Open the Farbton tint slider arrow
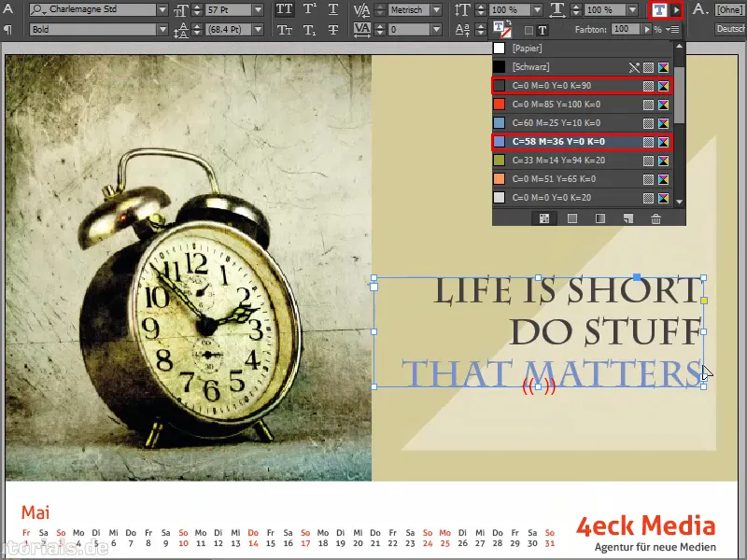The height and width of the screenshot is (560, 747). tap(646, 30)
